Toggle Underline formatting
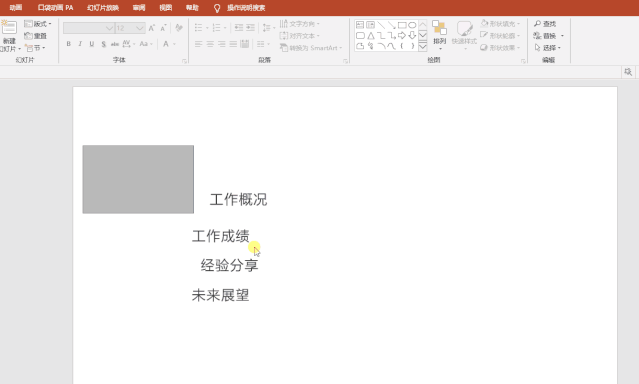The image size is (639, 384). click(92, 44)
